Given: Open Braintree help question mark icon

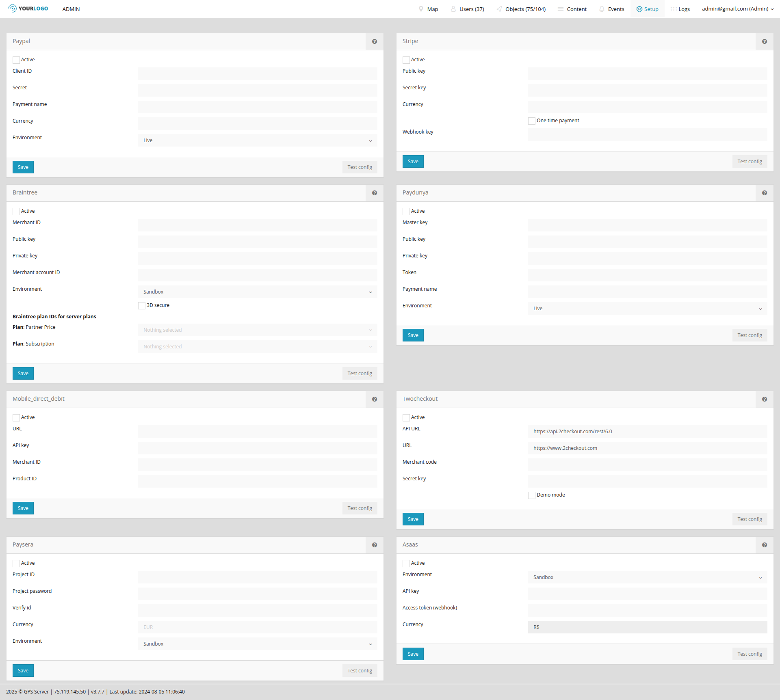Looking at the screenshot, I should [x=375, y=193].
